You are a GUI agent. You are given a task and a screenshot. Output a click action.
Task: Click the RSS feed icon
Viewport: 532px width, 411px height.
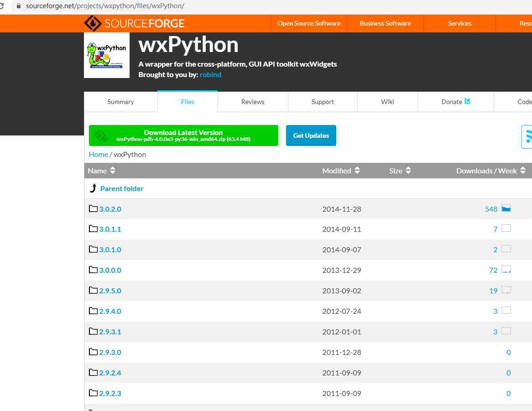527,137
